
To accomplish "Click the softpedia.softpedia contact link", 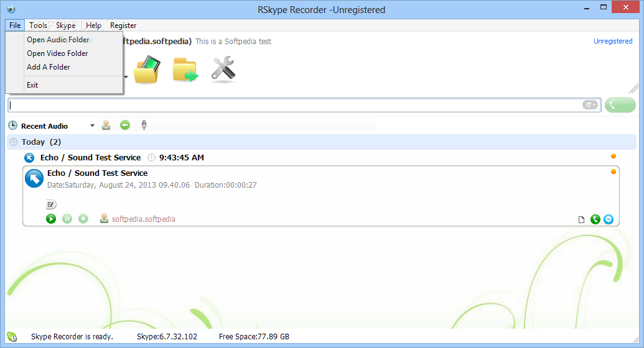I will (x=143, y=219).
